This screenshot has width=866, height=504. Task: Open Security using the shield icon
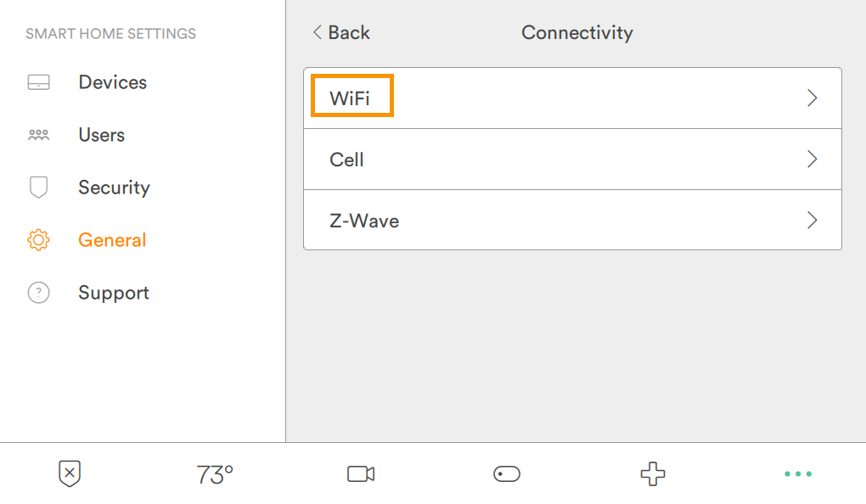38,187
